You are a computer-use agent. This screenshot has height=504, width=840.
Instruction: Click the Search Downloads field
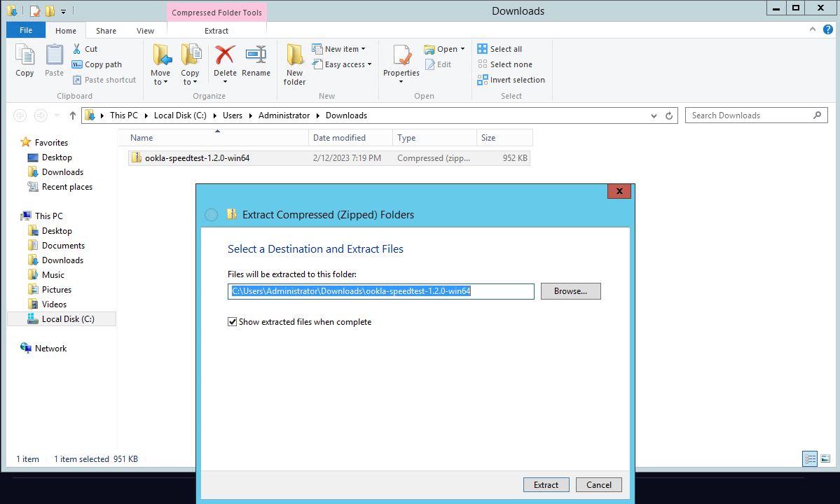click(x=750, y=115)
